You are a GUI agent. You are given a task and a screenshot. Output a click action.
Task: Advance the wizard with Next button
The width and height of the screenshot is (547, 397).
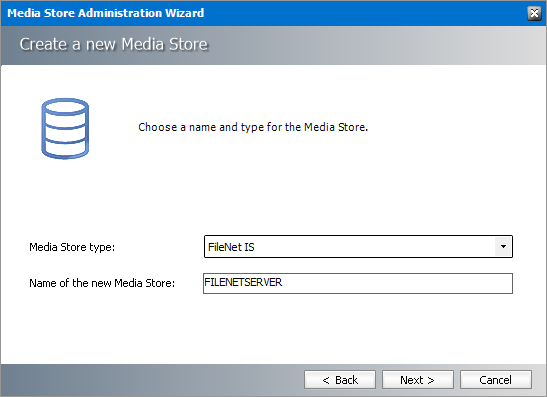[418, 380]
